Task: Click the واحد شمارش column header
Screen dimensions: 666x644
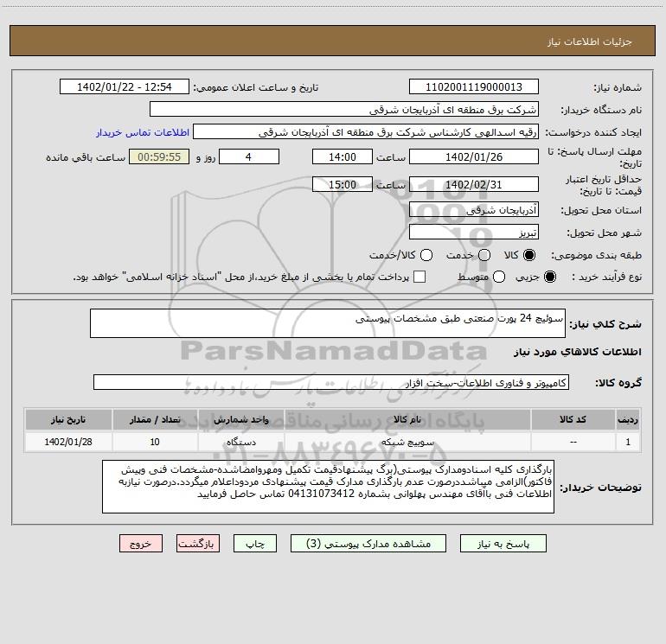Action: pos(241,419)
